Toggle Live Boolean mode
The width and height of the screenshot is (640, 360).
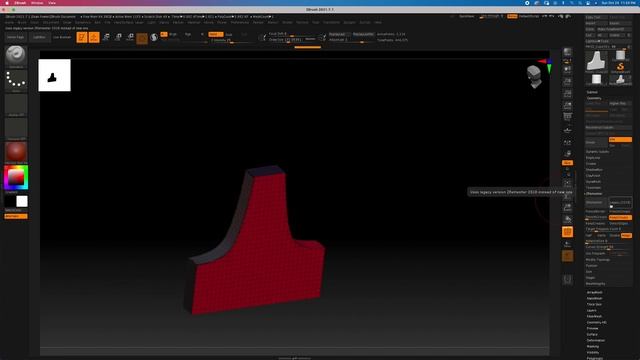click(x=62, y=37)
